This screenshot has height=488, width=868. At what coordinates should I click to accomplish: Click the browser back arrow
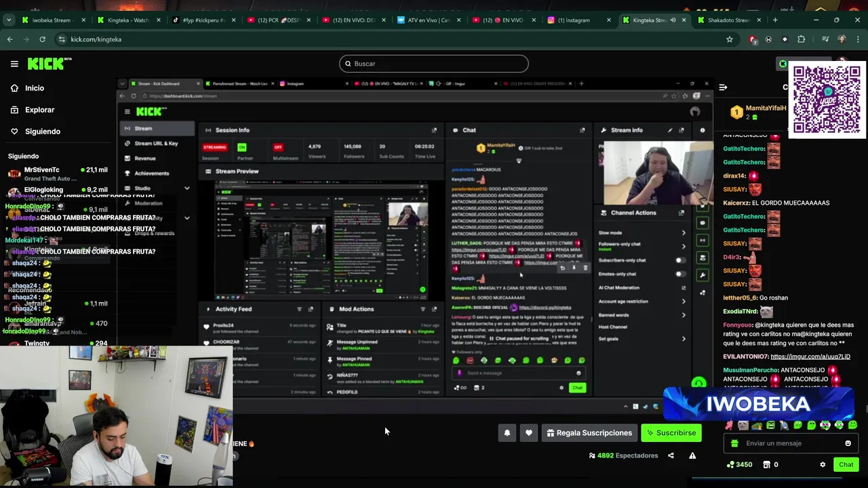(9, 39)
